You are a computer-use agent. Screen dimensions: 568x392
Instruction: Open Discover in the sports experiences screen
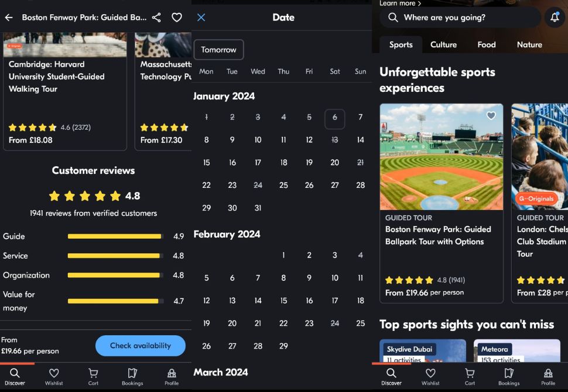[391, 377]
